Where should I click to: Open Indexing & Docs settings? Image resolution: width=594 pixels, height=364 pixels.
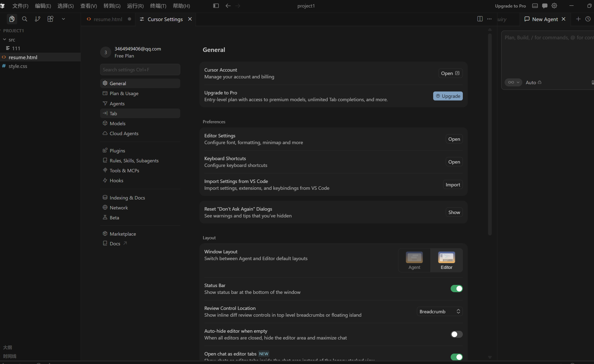point(140,198)
